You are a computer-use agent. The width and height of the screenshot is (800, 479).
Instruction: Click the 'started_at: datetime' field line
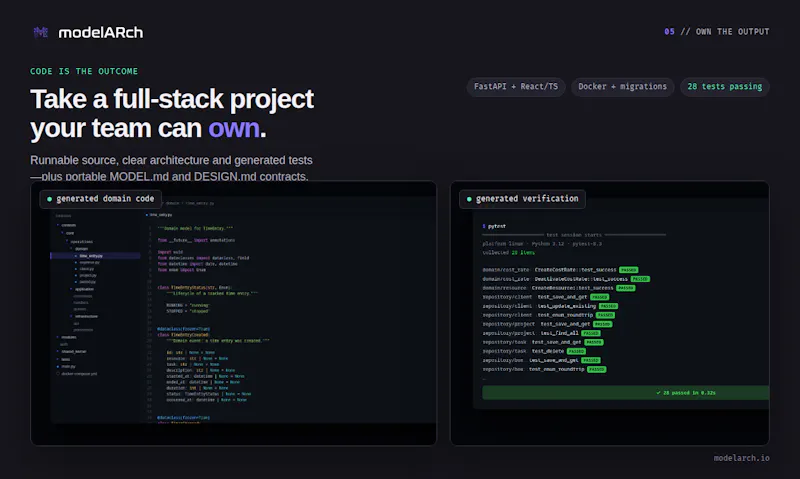point(205,376)
